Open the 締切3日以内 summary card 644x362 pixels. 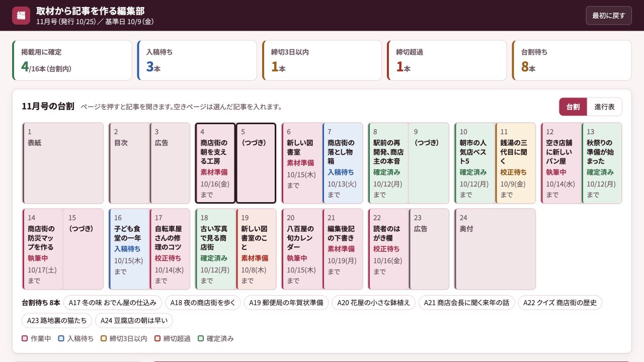click(x=322, y=60)
